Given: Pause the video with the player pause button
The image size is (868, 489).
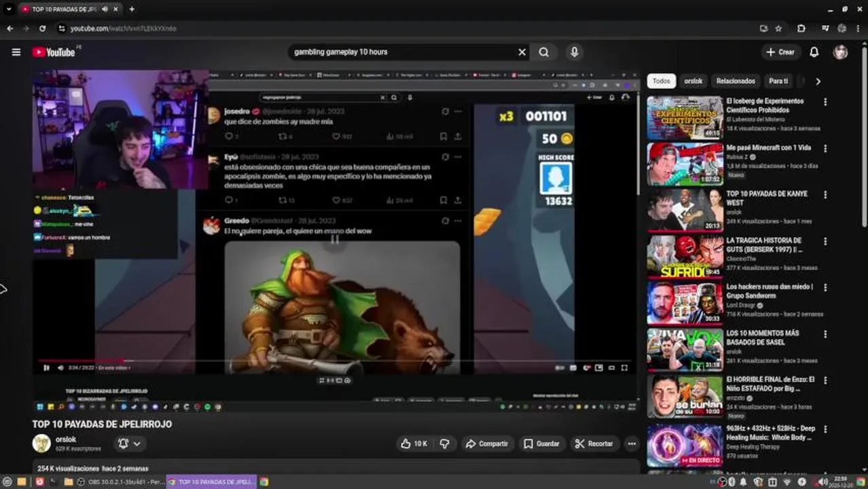Looking at the screenshot, I should click(x=46, y=368).
